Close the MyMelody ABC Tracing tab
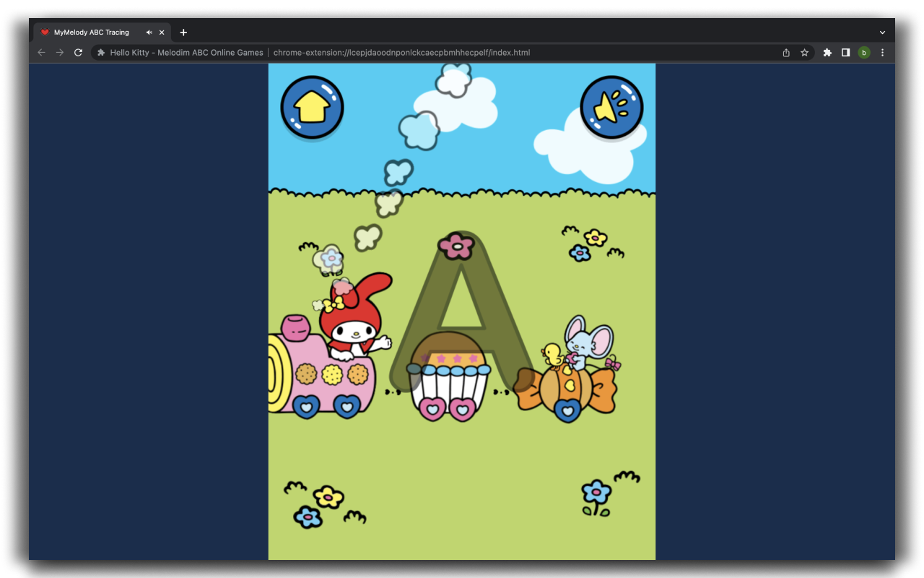Viewport: 924px width, 578px height. [162, 33]
